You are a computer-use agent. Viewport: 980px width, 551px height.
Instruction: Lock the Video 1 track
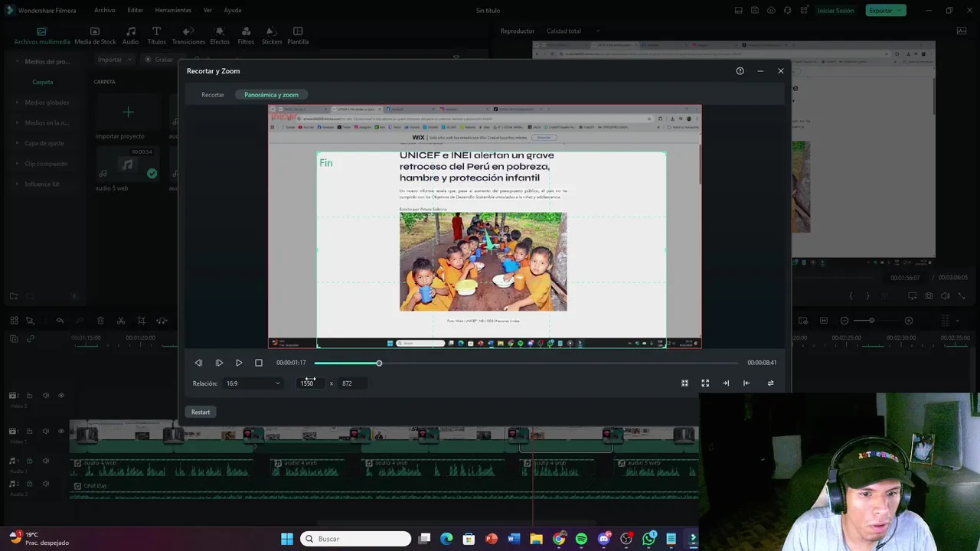(29, 431)
